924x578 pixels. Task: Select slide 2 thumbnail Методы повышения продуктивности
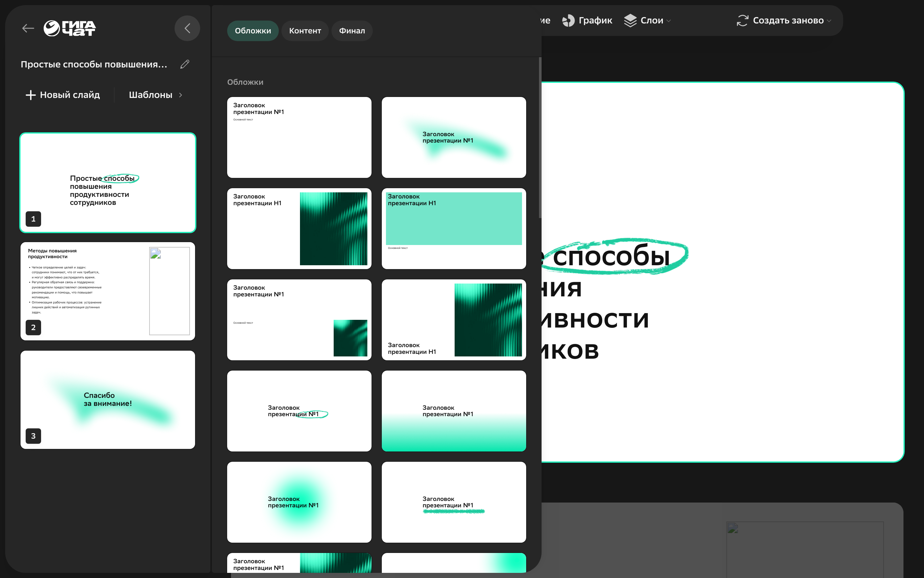(x=108, y=291)
